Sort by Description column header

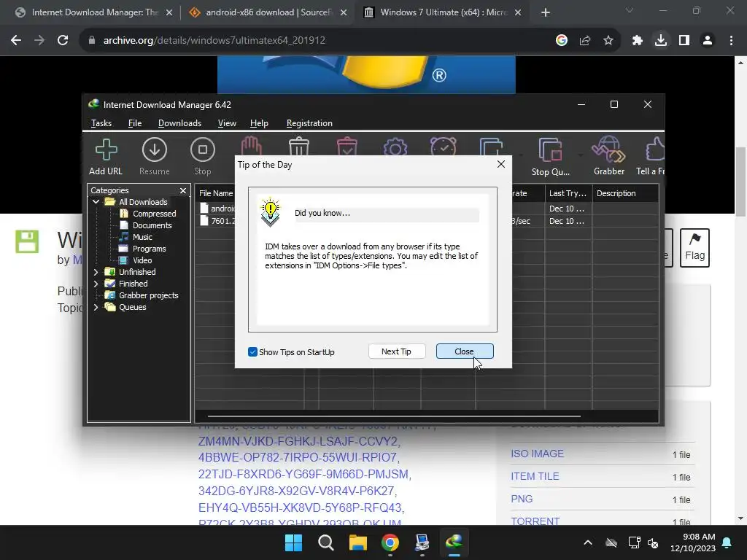pos(625,193)
